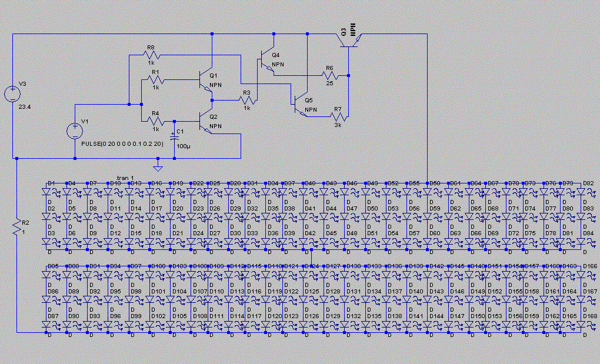600x364 pixels.
Task: Click the ground symbol
Action: (x=157, y=167)
